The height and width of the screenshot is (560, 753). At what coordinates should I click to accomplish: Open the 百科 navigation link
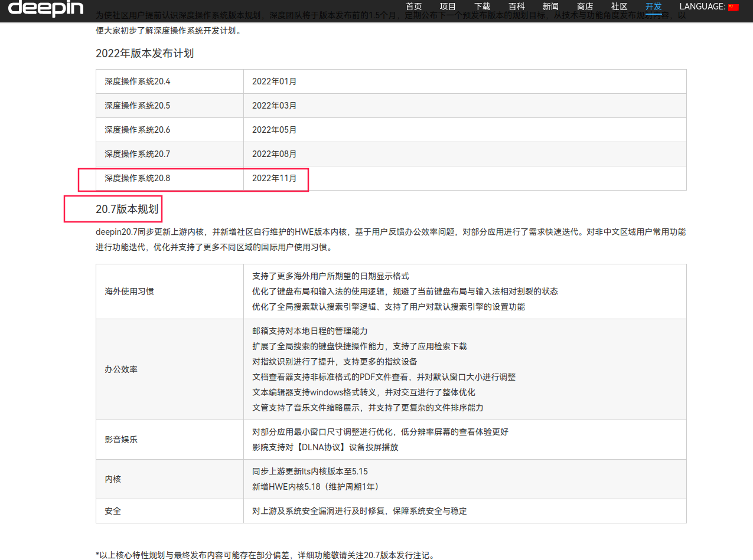[x=517, y=6]
